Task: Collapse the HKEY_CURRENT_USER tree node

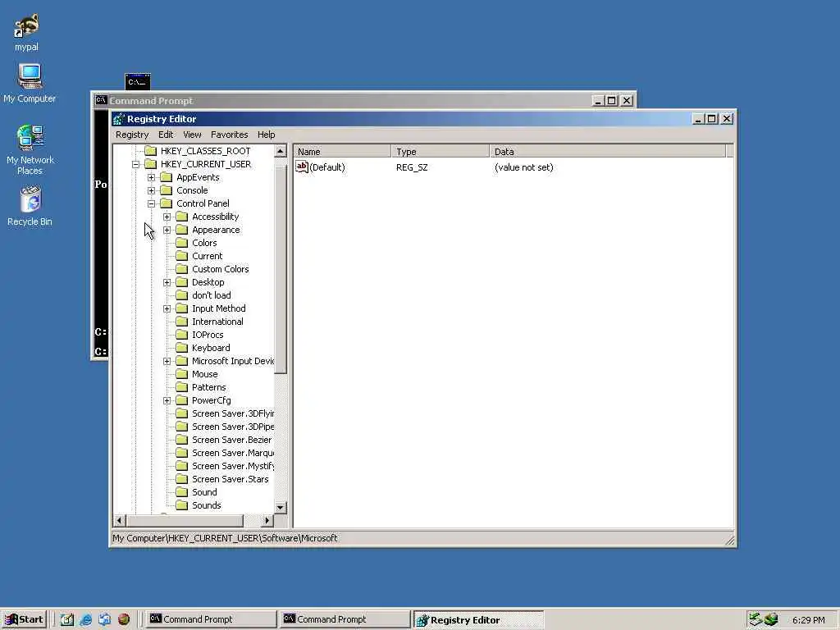Action: coord(135,164)
